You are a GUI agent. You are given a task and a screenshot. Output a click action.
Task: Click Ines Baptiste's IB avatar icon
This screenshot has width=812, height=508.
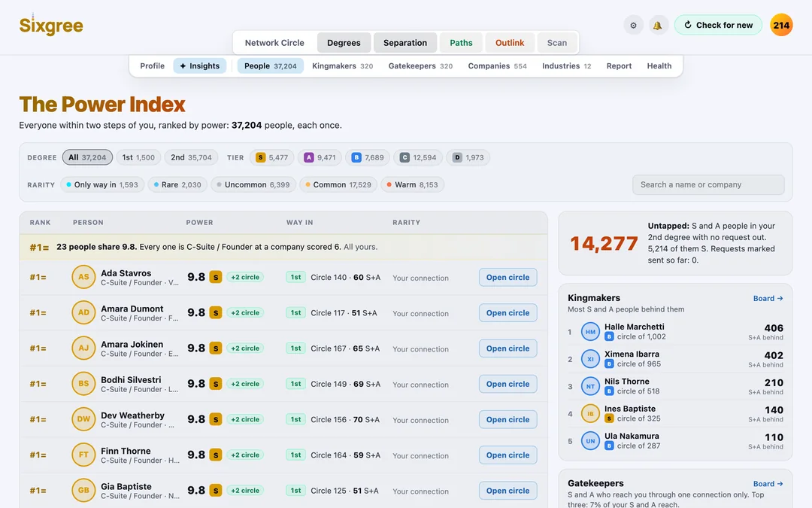click(x=590, y=414)
